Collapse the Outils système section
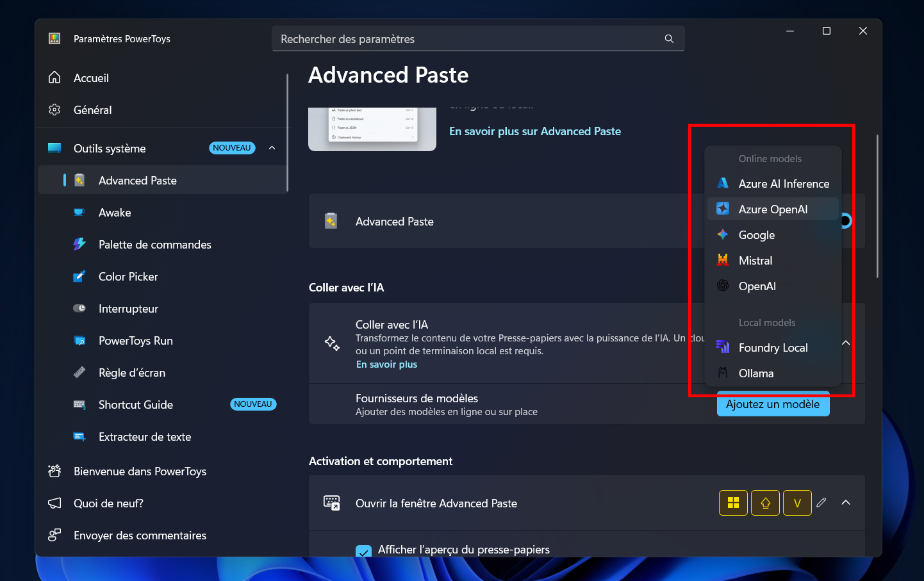The width and height of the screenshot is (924, 581). [272, 148]
